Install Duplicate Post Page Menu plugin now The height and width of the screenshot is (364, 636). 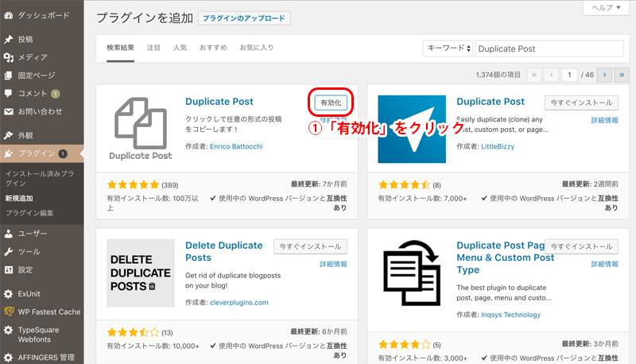click(581, 246)
